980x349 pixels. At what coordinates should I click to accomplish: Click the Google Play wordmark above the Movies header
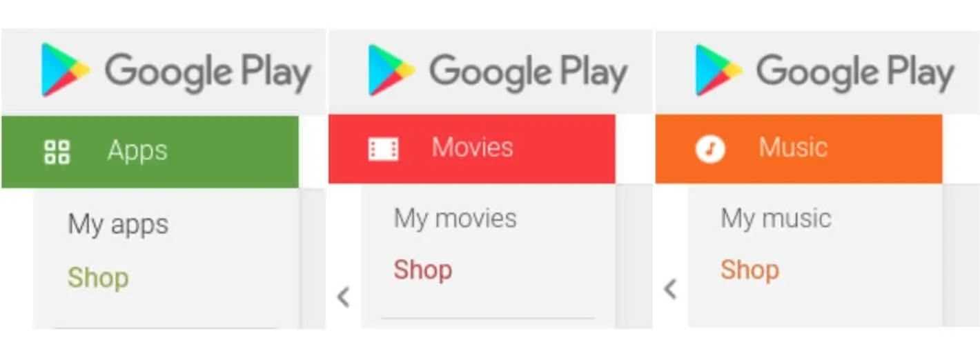(x=528, y=72)
